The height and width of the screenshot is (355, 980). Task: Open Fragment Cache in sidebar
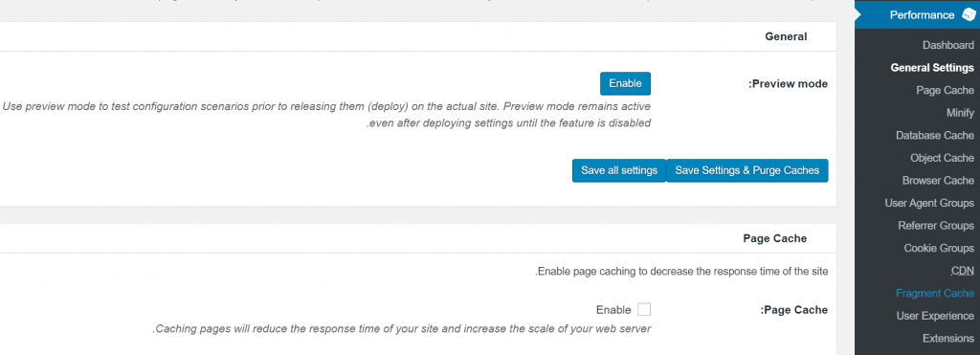[934, 293]
